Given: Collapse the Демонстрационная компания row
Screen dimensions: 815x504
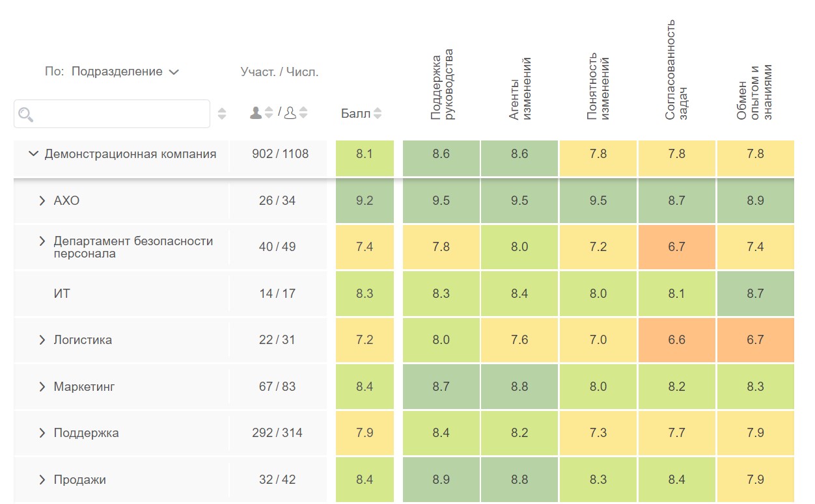Looking at the screenshot, I should [x=34, y=155].
